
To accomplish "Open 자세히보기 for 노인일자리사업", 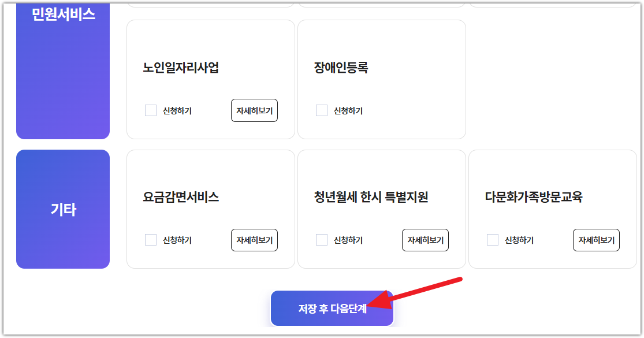I will click(254, 110).
